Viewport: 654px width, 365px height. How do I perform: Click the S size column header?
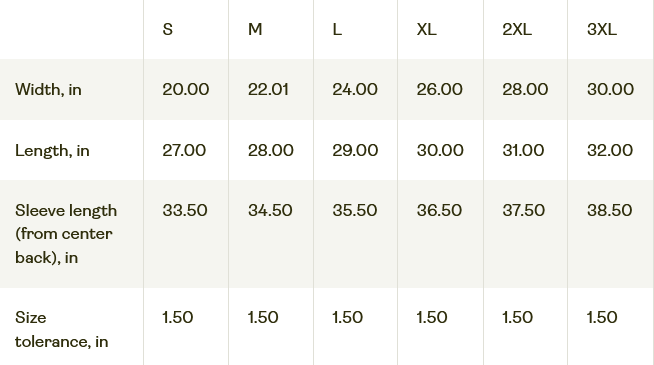(168, 30)
